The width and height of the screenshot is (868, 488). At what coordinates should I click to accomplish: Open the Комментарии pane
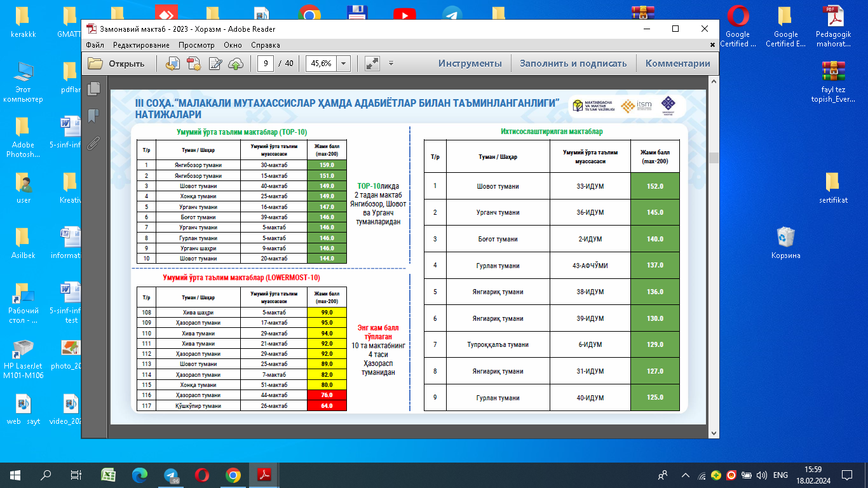(677, 64)
